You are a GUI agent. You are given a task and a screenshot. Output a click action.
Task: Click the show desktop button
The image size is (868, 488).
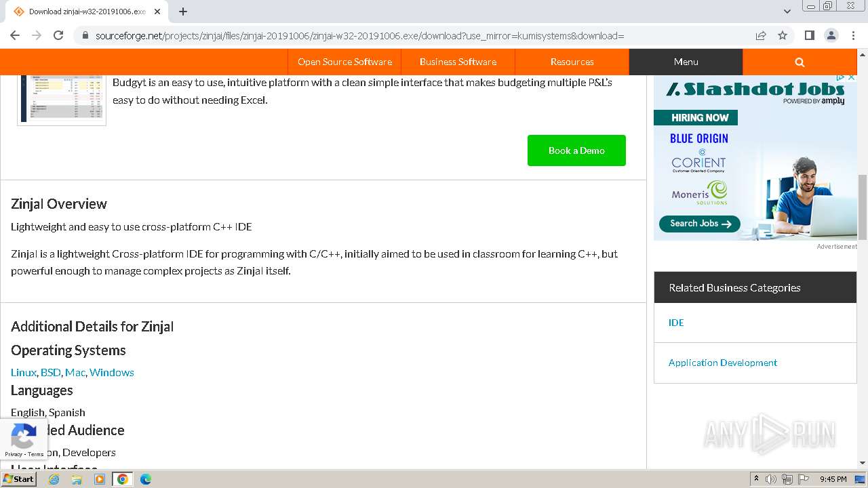(x=861, y=479)
